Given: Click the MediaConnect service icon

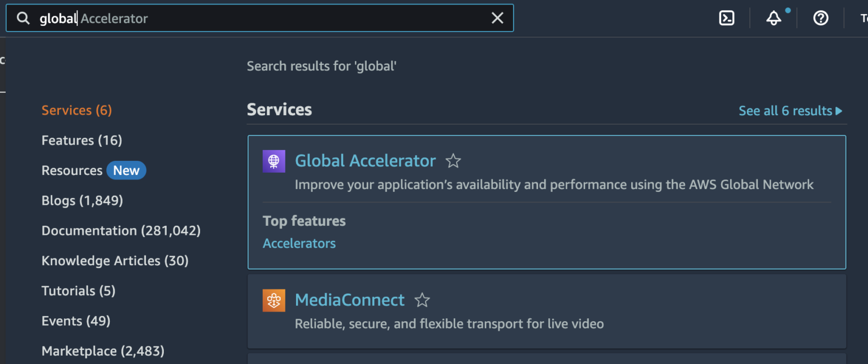Looking at the screenshot, I should click(274, 300).
